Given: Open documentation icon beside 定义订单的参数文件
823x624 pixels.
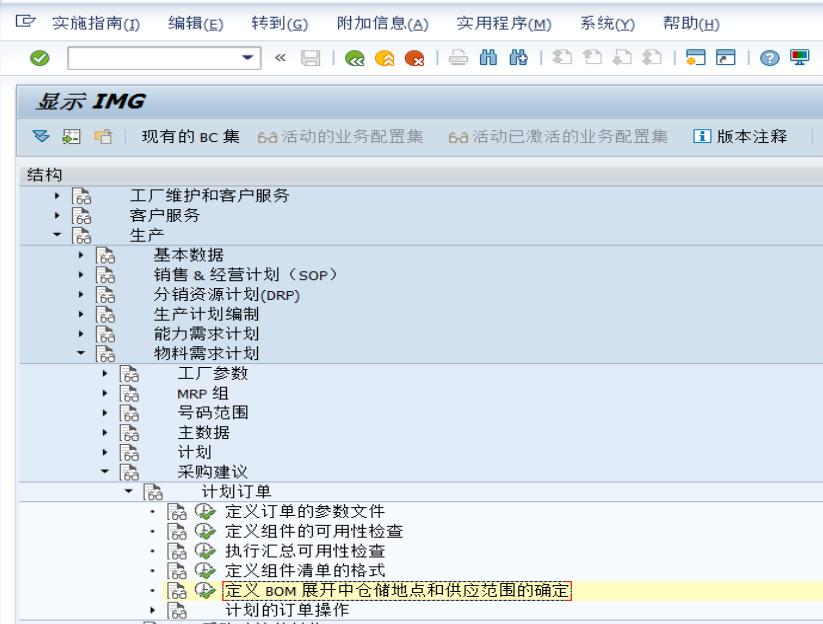Looking at the screenshot, I should coord(177,512).
